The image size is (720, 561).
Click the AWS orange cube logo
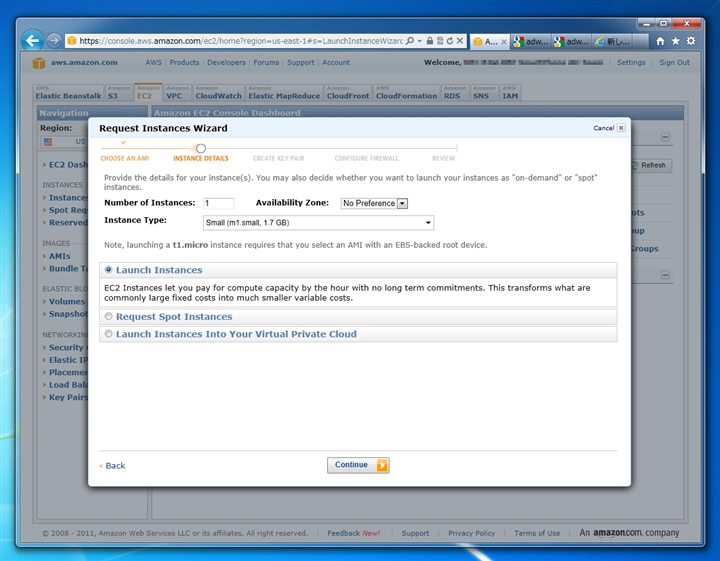39,63
